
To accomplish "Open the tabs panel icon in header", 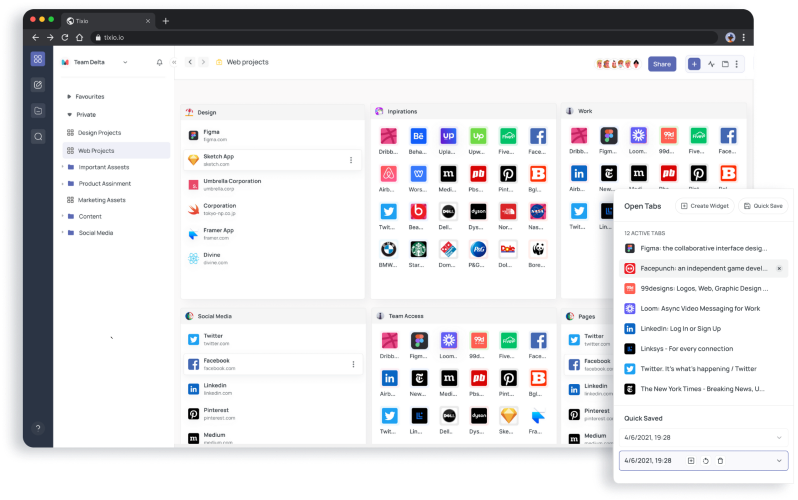I will click(725, 64).
